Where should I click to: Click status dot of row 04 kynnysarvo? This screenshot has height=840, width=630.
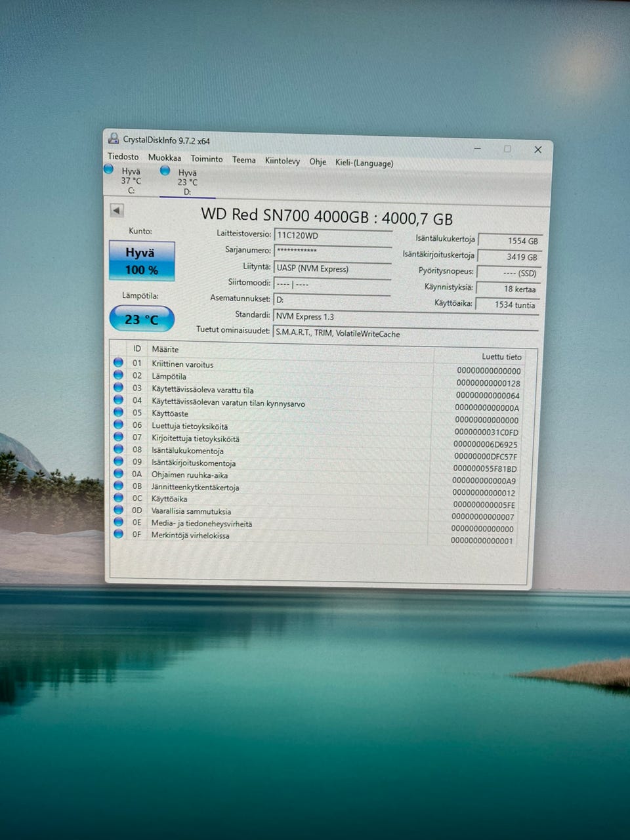pyautogui.click(x=118, y=400)
